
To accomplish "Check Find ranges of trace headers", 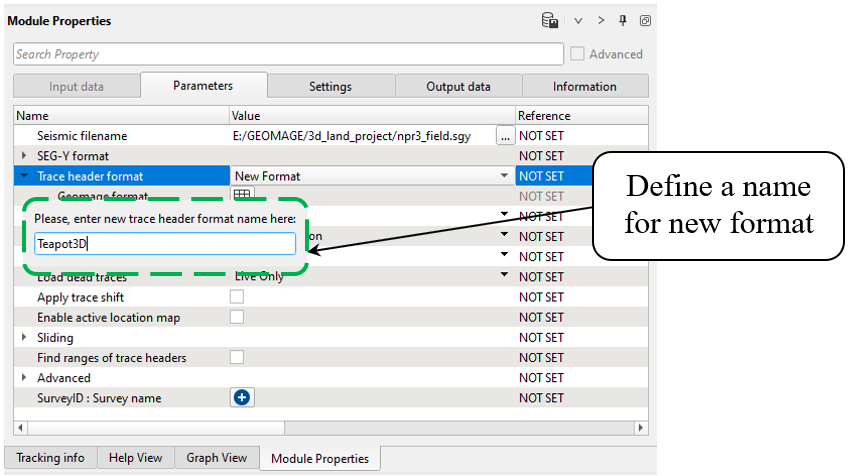I will click(238, 357).
